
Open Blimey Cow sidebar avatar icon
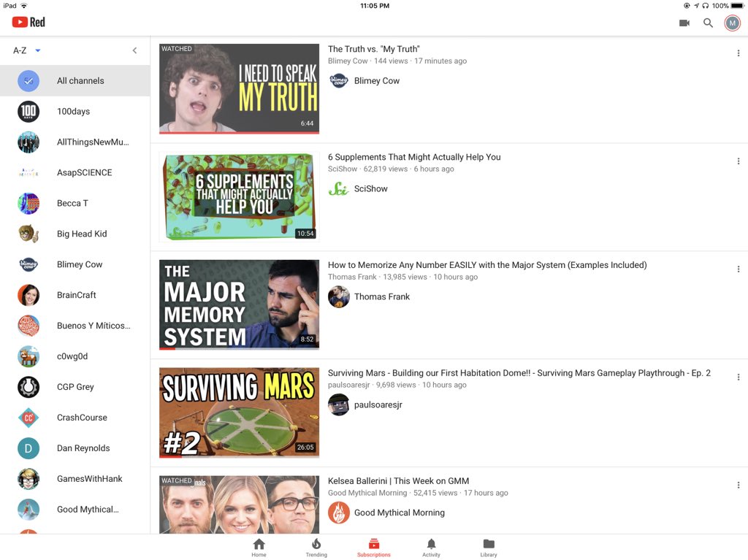click(x=28, y=264)
